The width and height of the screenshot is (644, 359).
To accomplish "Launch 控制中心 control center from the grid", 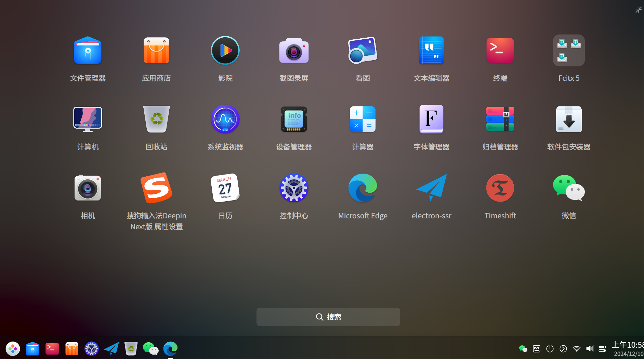I will tap(294, 188).
